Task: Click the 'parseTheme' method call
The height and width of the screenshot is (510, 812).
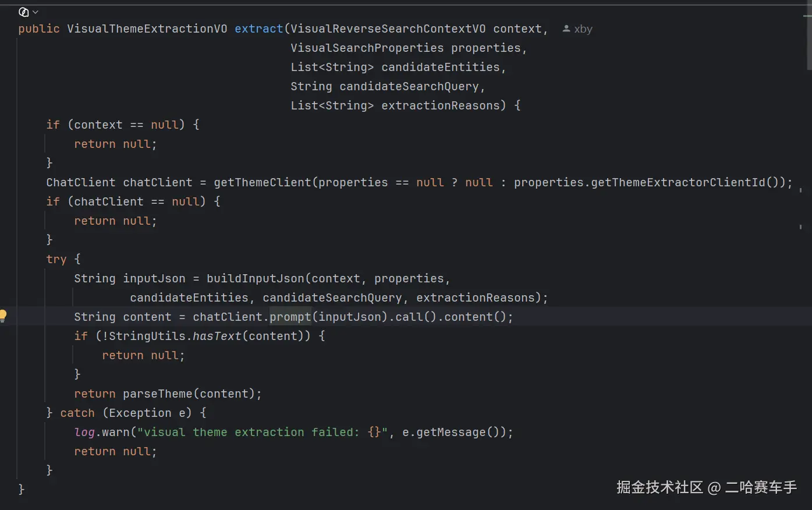Action: pos(158,394)
